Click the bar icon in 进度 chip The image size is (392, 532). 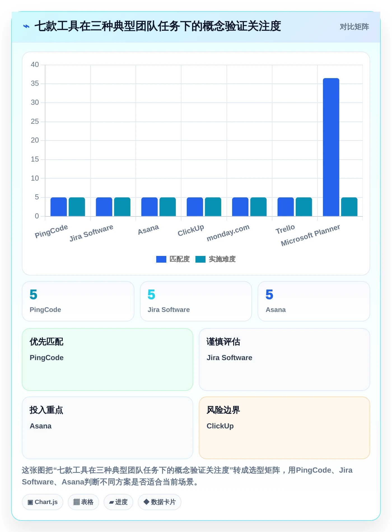pos(111,503)
